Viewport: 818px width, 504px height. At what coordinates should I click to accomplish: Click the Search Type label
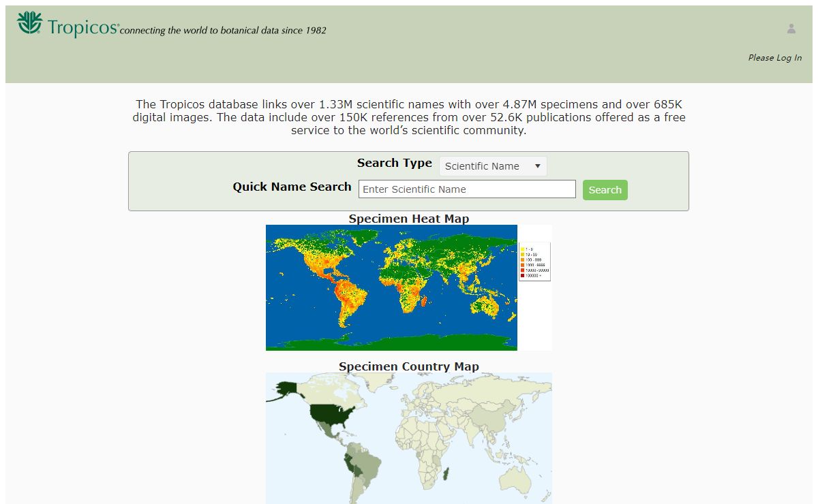point(395,163)
